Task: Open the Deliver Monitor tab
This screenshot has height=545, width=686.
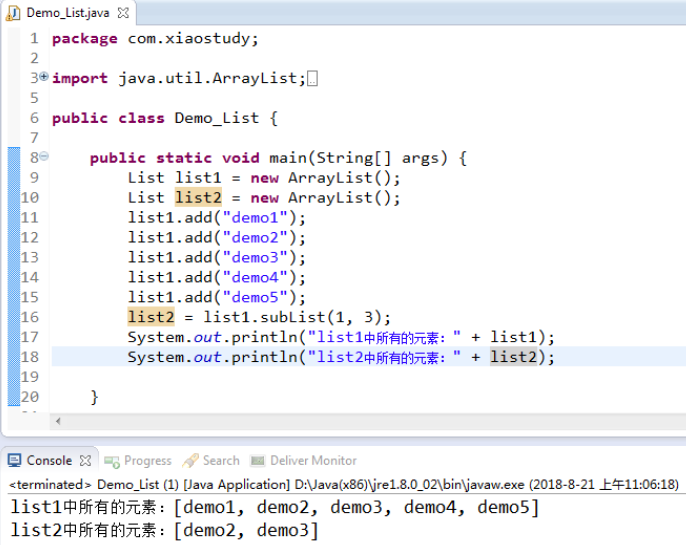Action: click(313, 461)
